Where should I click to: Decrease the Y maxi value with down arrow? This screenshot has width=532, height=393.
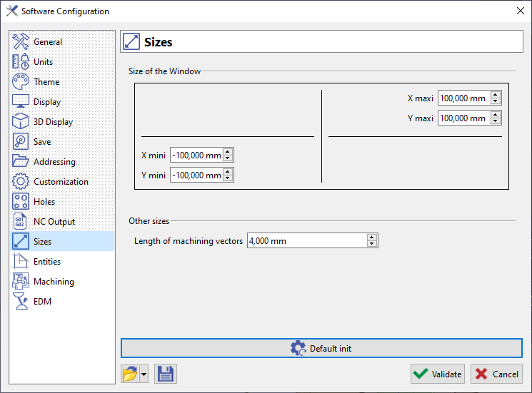point(496,121)
